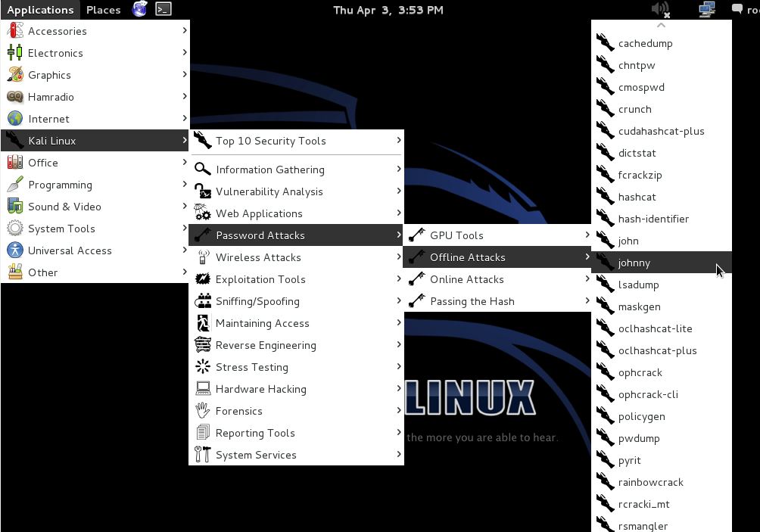Image resolution: width=760 pixels, height=532 pixels.
Task: Click the Wireless Attacks antenna icon
Action: (x=204, y=257)
